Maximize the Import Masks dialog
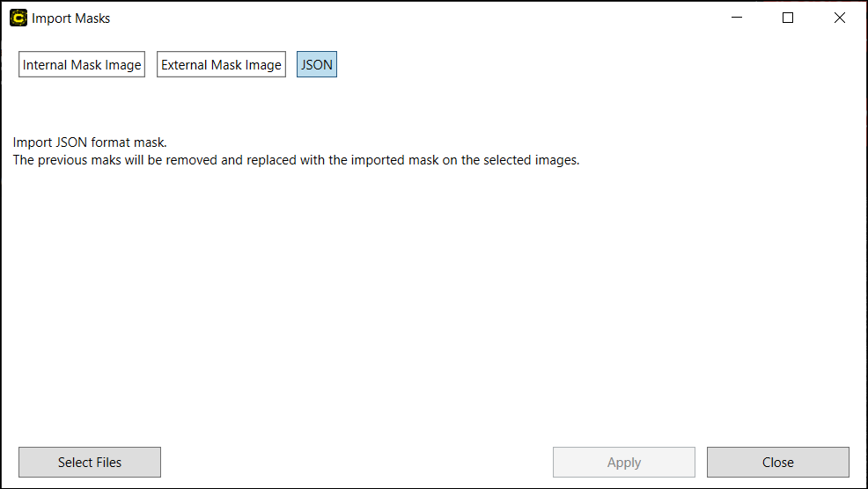The width and height of the screenshot is (868, 489). point(788,18)
